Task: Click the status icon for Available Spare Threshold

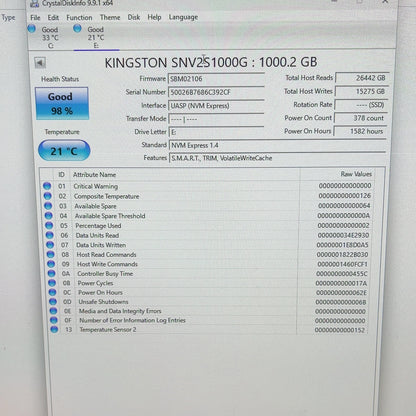Action: click(x=49, y=216)
